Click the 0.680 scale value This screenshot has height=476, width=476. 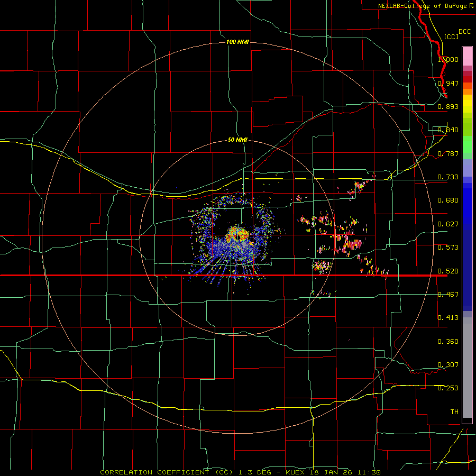(x=448, y=200)
